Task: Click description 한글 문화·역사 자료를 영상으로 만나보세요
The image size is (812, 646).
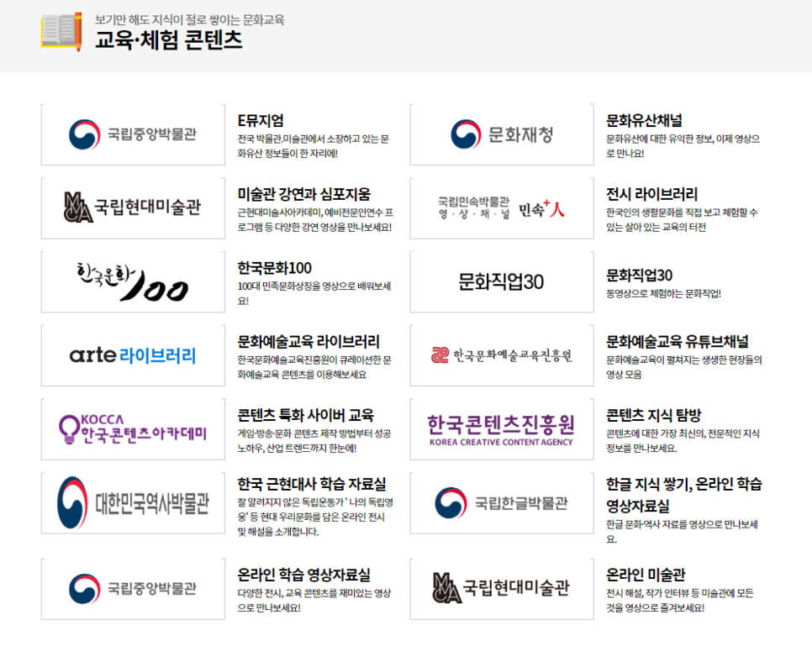Action: tap(682, 532)
